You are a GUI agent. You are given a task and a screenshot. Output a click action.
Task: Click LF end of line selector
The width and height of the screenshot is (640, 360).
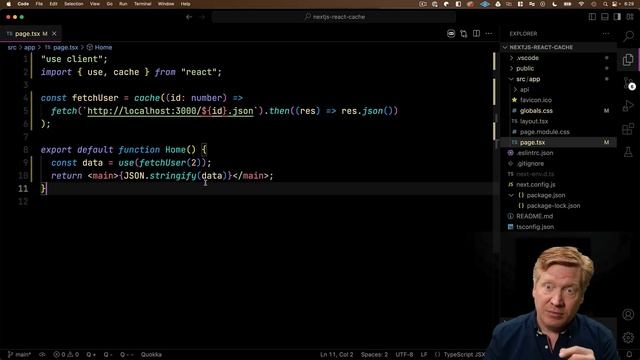pos(424,354)
